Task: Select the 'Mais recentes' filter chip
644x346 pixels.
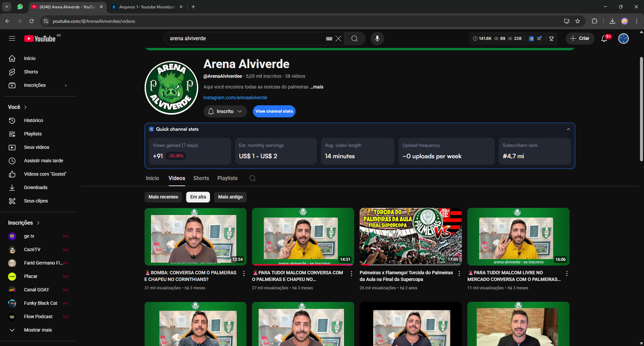Action: [163, 197]
